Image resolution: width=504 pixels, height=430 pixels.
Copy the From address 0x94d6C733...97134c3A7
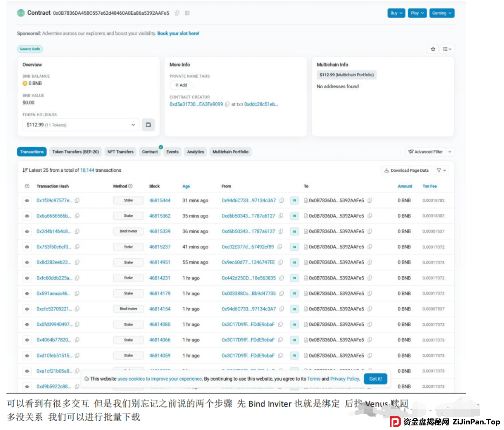coord(282,200)
